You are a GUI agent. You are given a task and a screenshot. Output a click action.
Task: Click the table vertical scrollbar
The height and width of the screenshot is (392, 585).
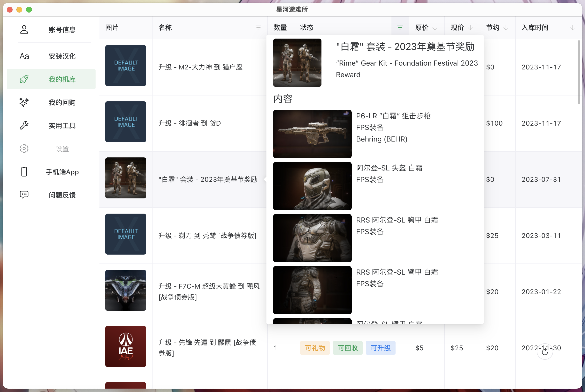[578, 72]
